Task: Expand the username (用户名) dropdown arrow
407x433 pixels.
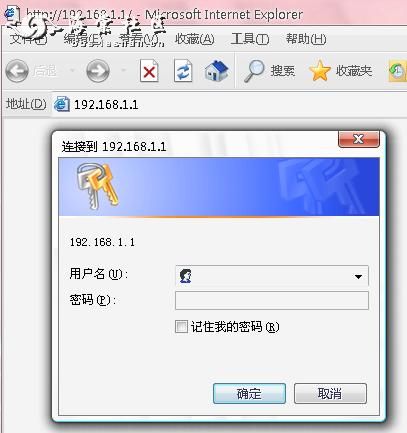Action: [x=358, y=276]
